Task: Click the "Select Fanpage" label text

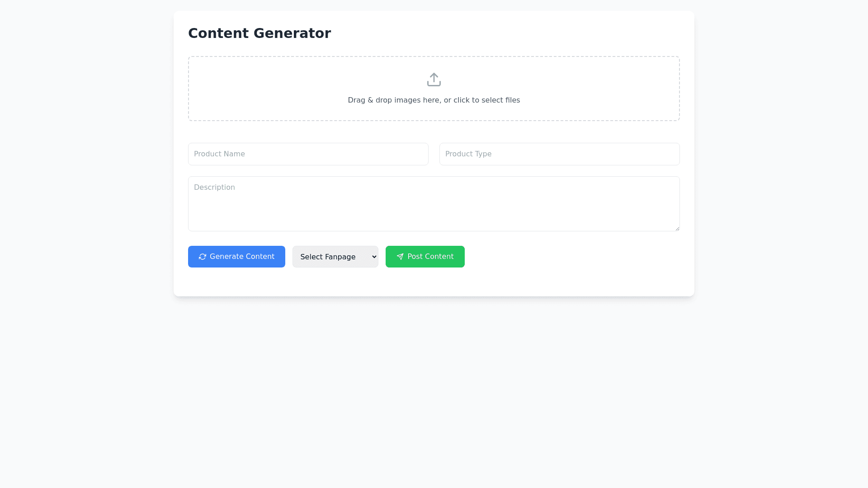Action: coord(328,257)
